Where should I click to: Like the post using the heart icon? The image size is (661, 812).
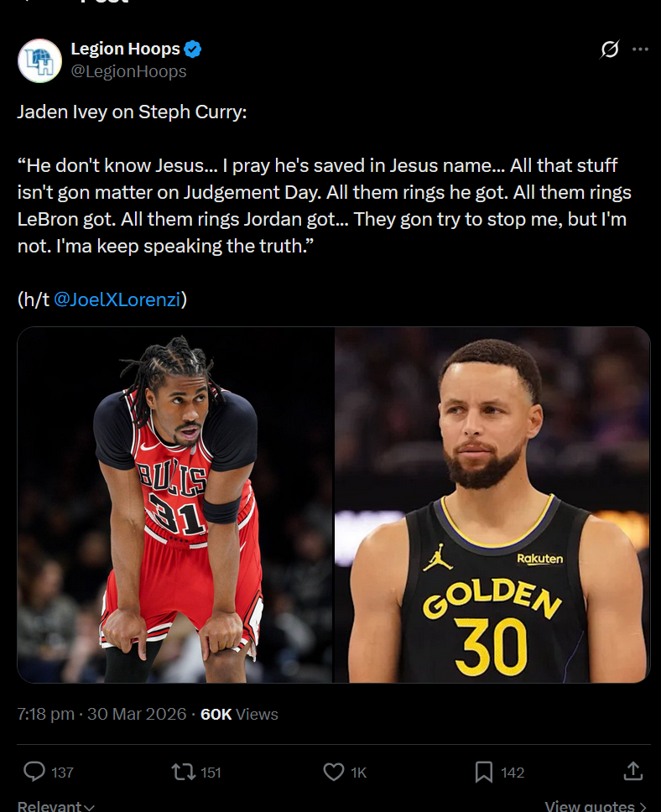tap(334, 772)
